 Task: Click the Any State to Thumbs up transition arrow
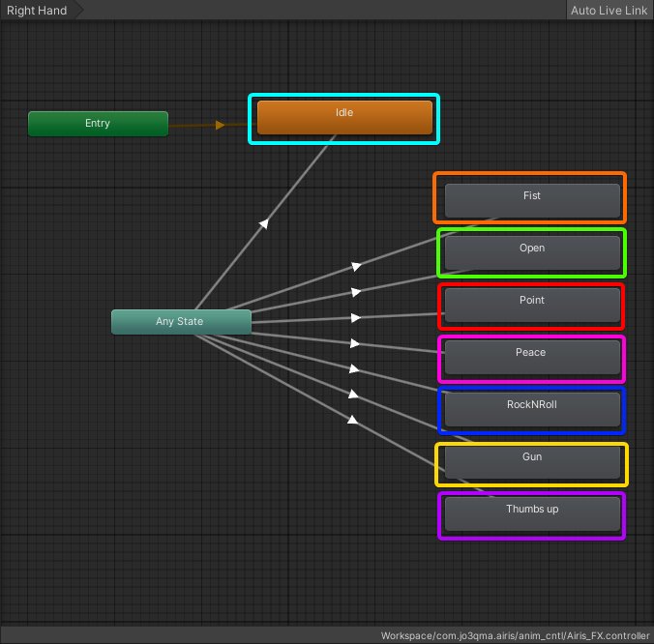352,420
